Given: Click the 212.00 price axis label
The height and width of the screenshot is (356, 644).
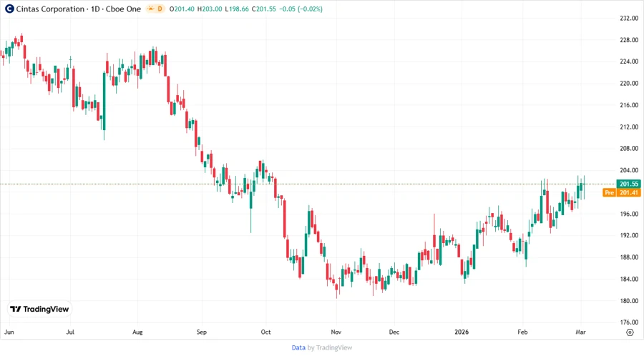Looking at the screenshot, I should [629, 127].
